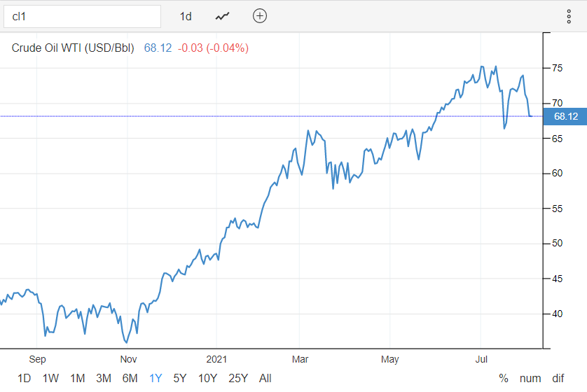Click the Crude Oil WTI legend title
Viewport: 587px width, 392px height.
(74, 48)
